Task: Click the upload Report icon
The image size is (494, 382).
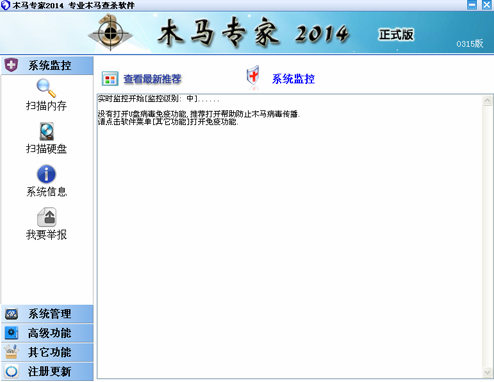Action: coord(46,217)
